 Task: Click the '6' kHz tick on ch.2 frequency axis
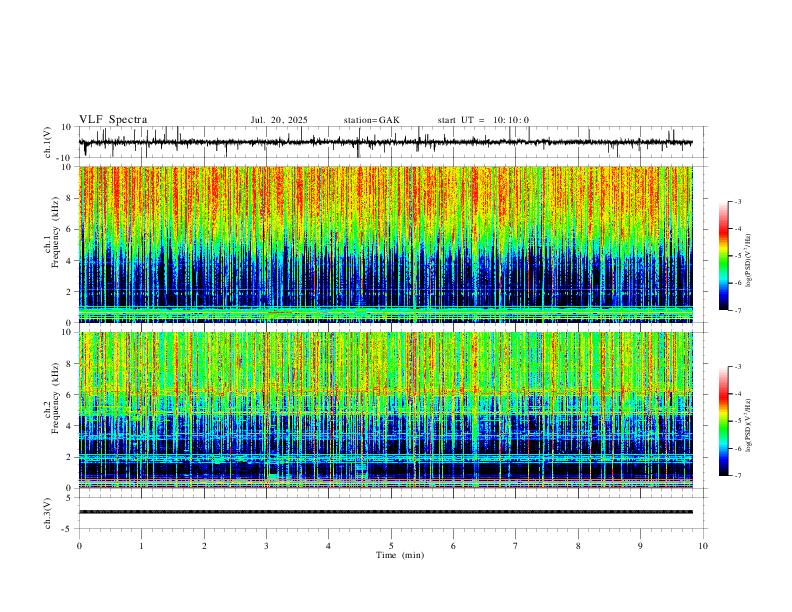69,394
